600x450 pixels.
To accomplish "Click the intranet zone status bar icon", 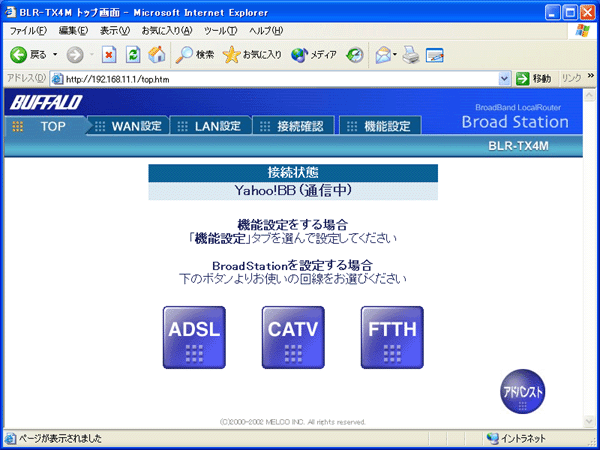I will tap(492, 439).
